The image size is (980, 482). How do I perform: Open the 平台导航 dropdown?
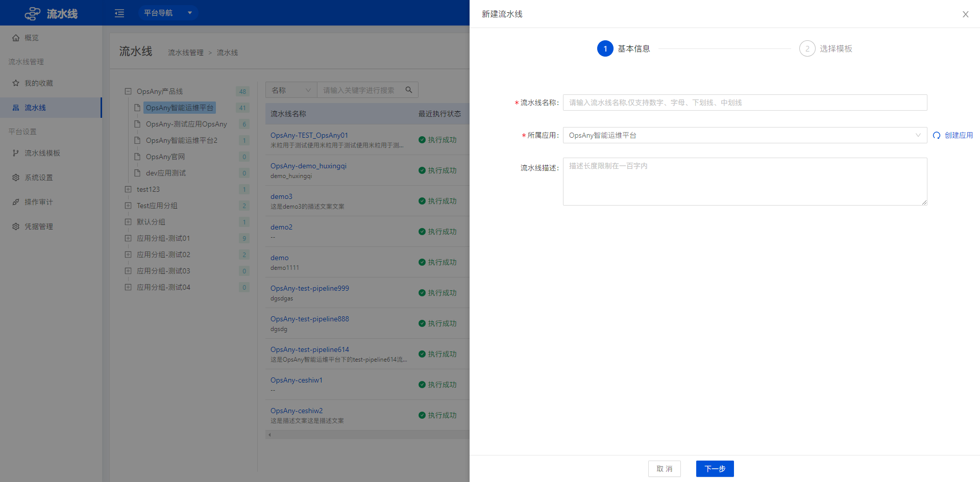[168, 13]
